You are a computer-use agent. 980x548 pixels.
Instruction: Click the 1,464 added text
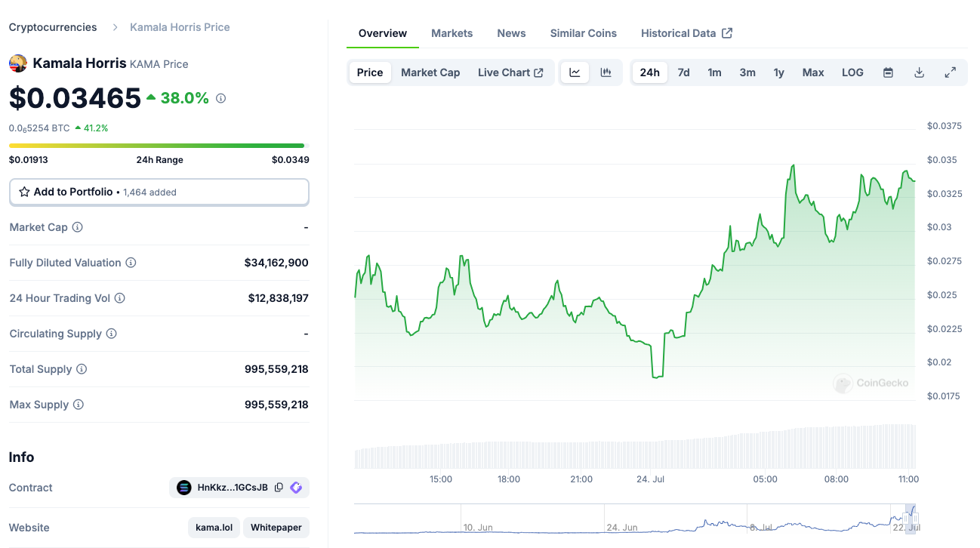[x=149, y=192]
